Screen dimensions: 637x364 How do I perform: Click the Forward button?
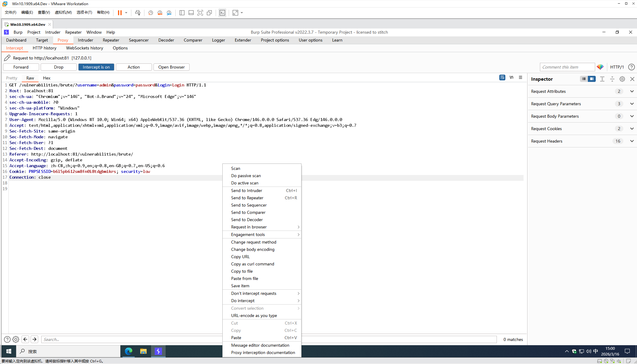(x=21, y=67)
